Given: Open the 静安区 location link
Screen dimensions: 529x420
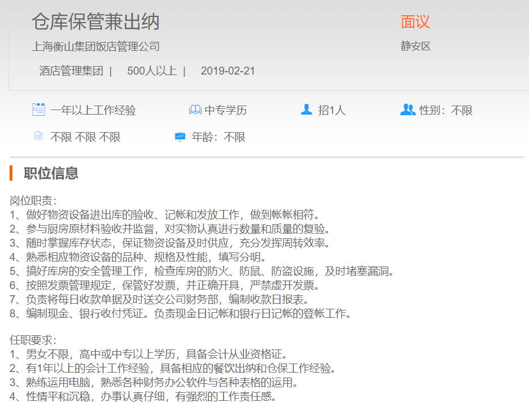Looking at the screenshot, I should (416, 46).
